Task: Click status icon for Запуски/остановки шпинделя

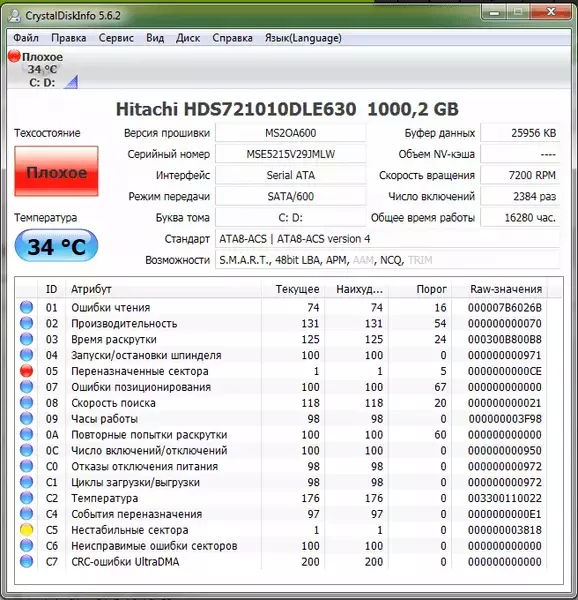Action: click(x=26, y=355)
